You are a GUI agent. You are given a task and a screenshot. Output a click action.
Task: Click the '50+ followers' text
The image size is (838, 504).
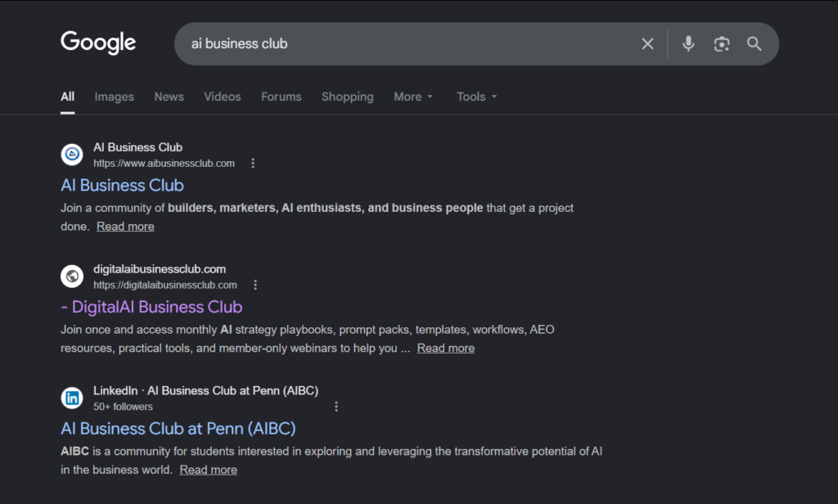point(123,407)
